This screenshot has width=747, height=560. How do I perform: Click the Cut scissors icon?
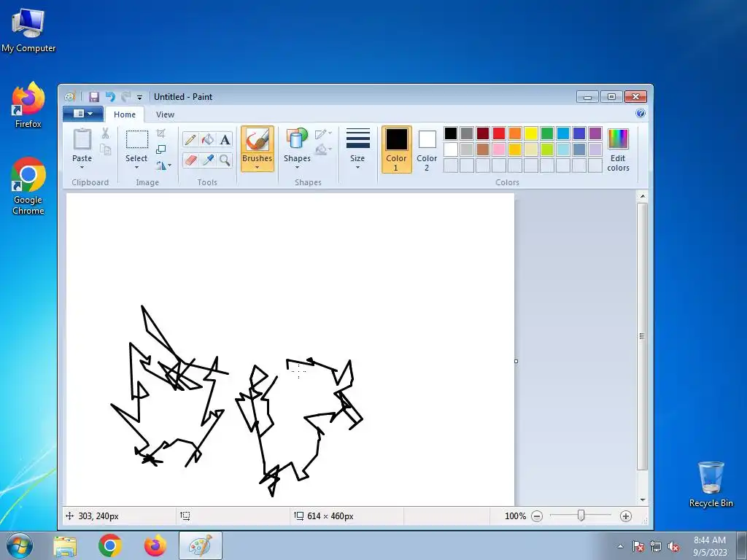pyautogui.click(x=105, y=133)
